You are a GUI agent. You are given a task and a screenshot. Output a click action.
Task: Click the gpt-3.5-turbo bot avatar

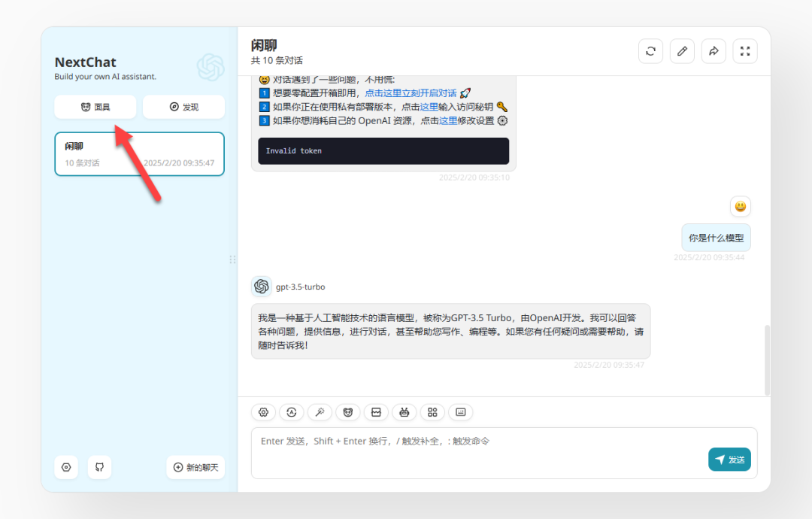point(262,287)
